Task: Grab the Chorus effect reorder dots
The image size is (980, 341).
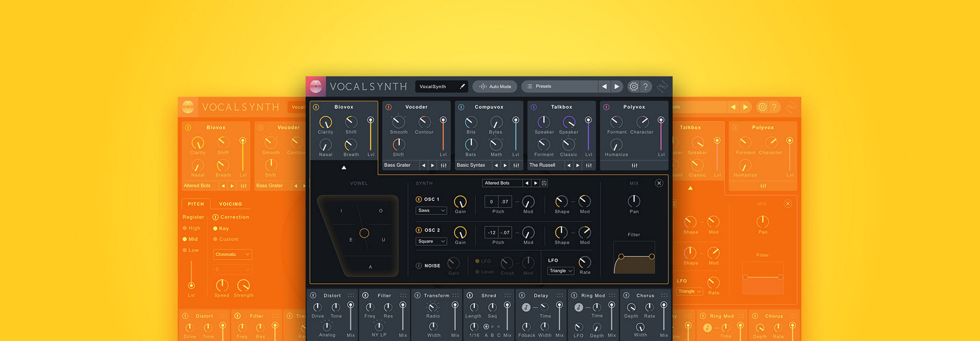Action: point(664,295)
